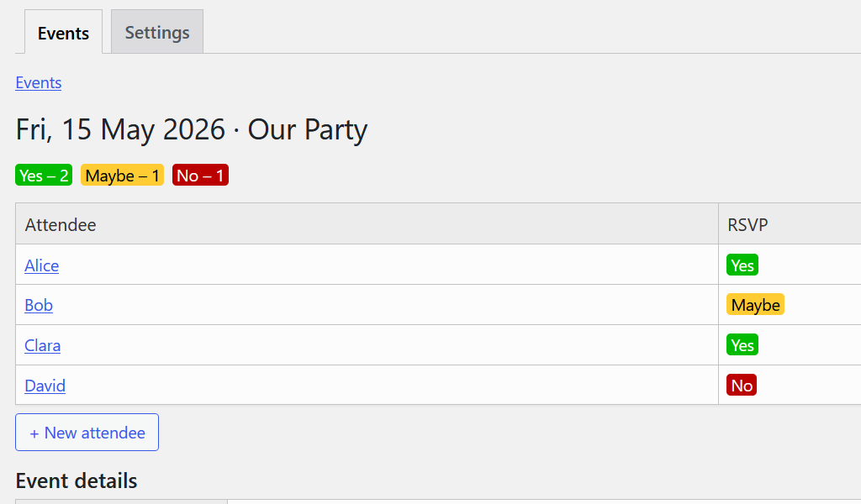The width and height of the screenshot is (861, 504).
Task: Click the green Yes – 2 summary badge
Action: click(44, 175)
